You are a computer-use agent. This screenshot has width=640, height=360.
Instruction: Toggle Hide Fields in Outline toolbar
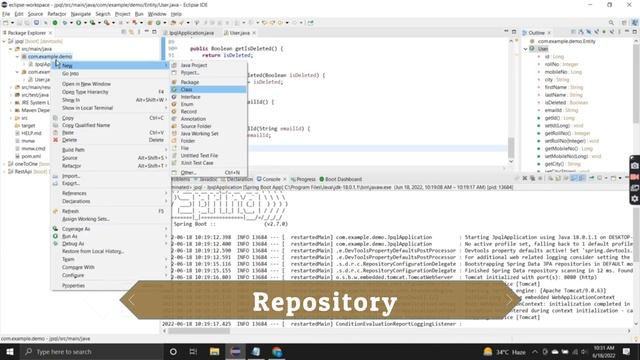[x=589, y=32]
